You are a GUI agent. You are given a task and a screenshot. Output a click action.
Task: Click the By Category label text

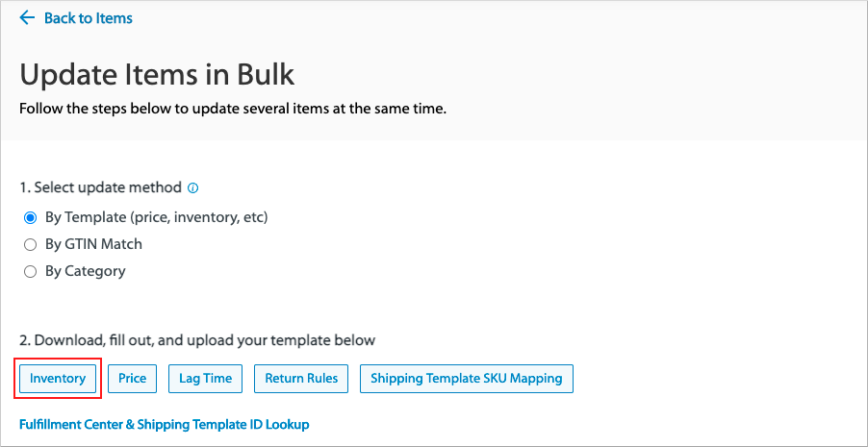tap(86, 271)
